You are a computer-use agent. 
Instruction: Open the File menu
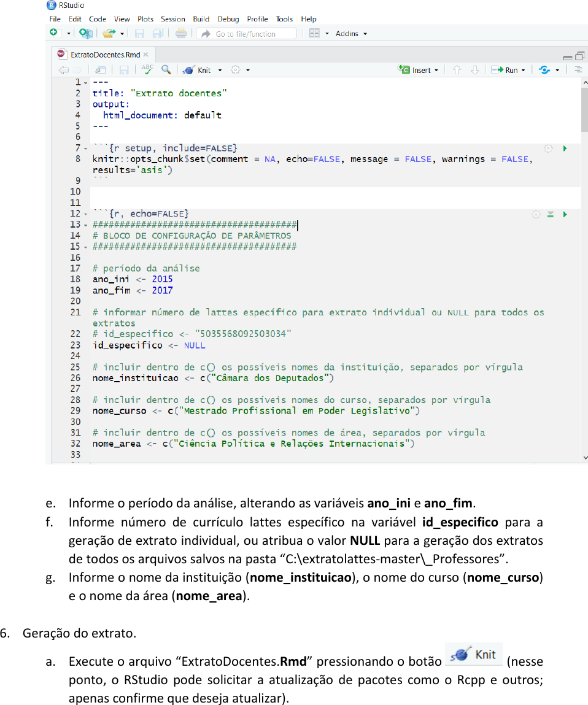(x=55, y=19)
